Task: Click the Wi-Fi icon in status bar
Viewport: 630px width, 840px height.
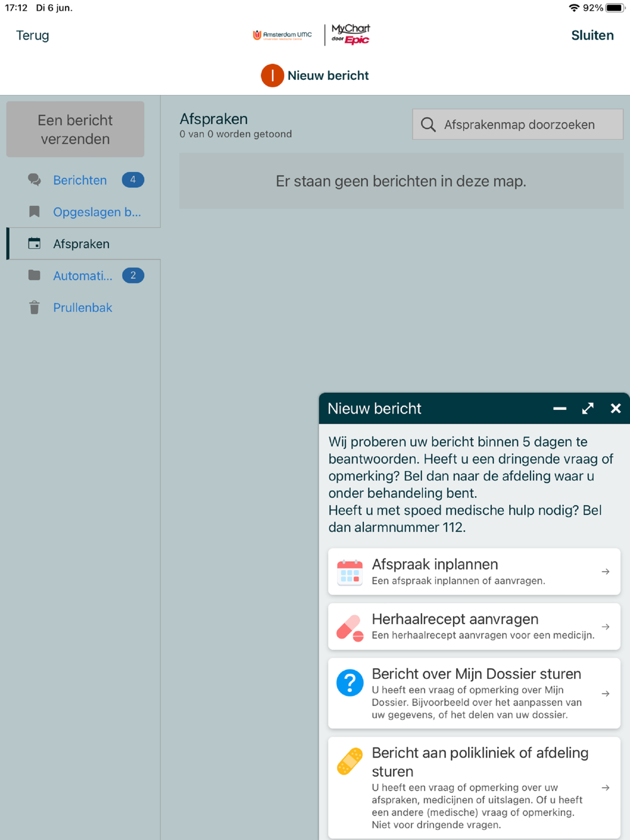Action: pos(574,8)
